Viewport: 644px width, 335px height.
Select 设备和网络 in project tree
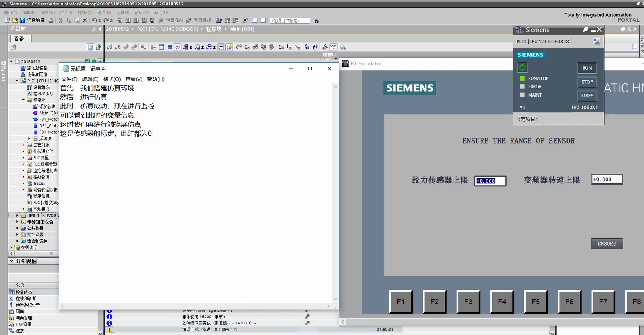click(34, 74)
